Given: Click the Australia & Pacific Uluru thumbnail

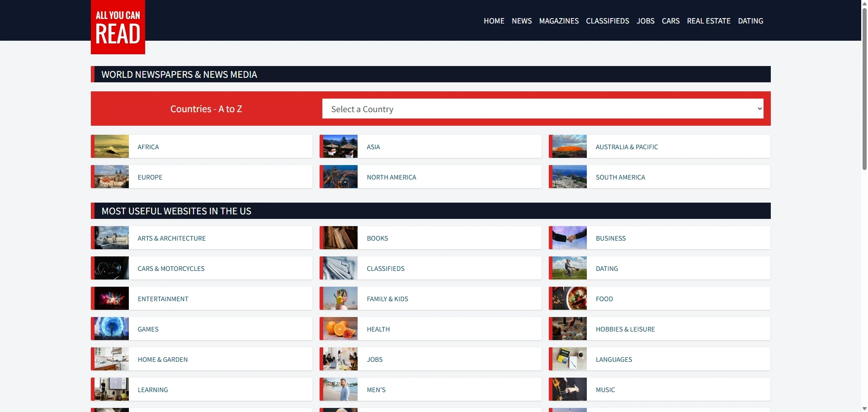Looking at the screenshot, I should coord(570,146).
